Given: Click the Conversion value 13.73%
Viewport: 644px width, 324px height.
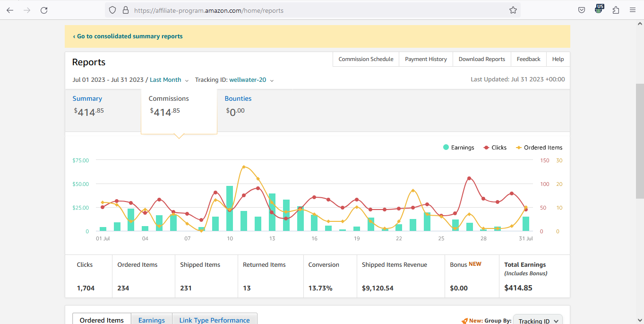Looking at the screenshot, I should (x=320, y=288).
